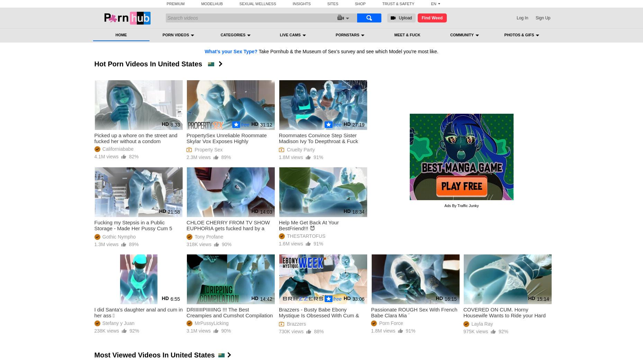Expand the Porn Videos menu arrow
This screenshot has height=364, width=643.
[x=192, y=35]
